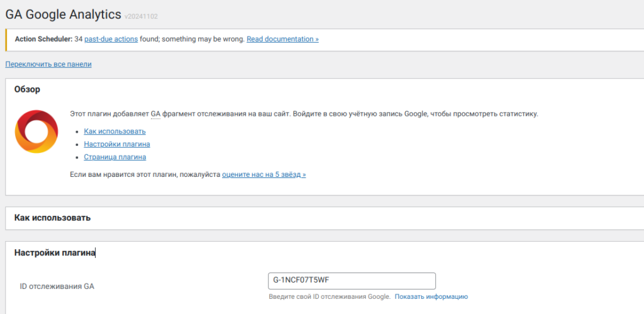Click the version number v20241102
This screenshot has height=314, width=644.
coord(142,16)
